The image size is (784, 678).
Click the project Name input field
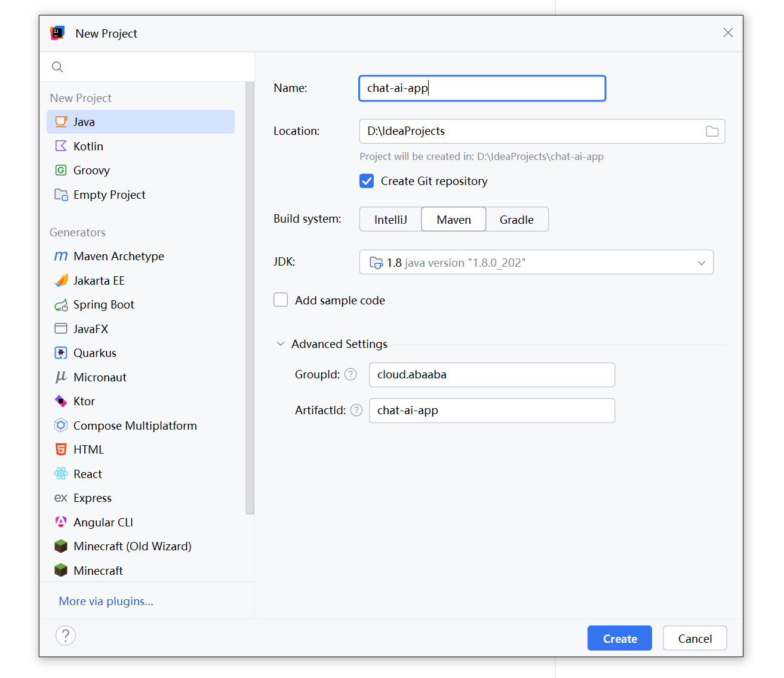tap(482, 88)
